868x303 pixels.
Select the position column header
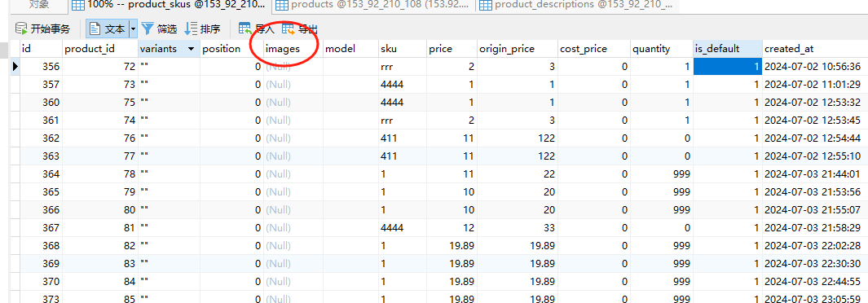[231, 49]
